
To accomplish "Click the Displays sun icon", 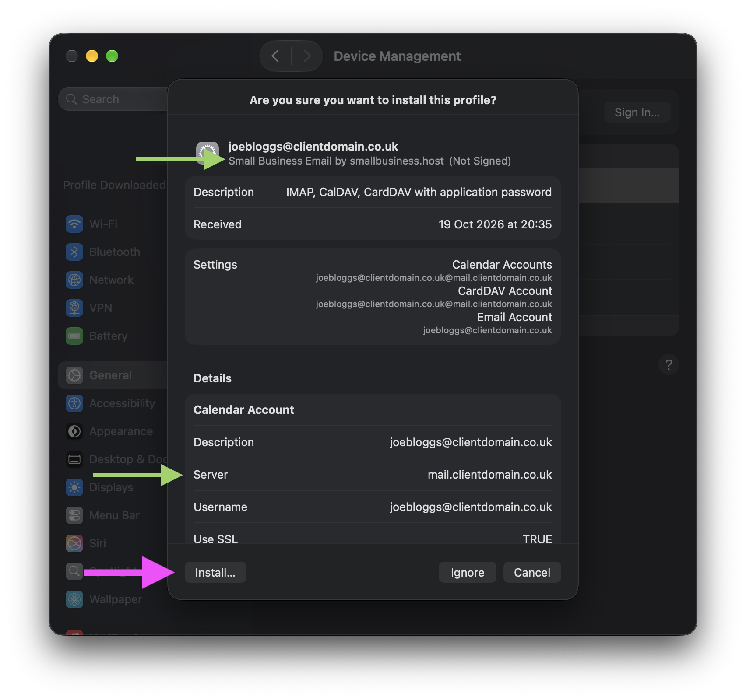I will click(74, 487).
